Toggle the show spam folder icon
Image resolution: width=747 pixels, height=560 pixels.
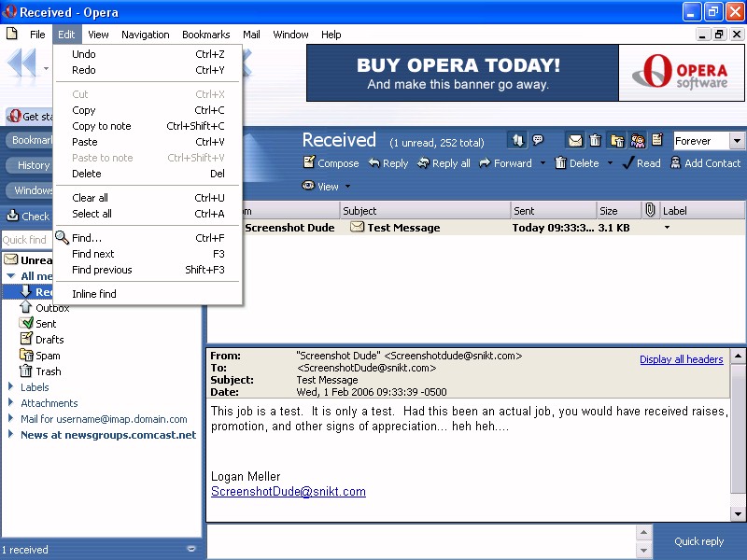pos(617,141)
